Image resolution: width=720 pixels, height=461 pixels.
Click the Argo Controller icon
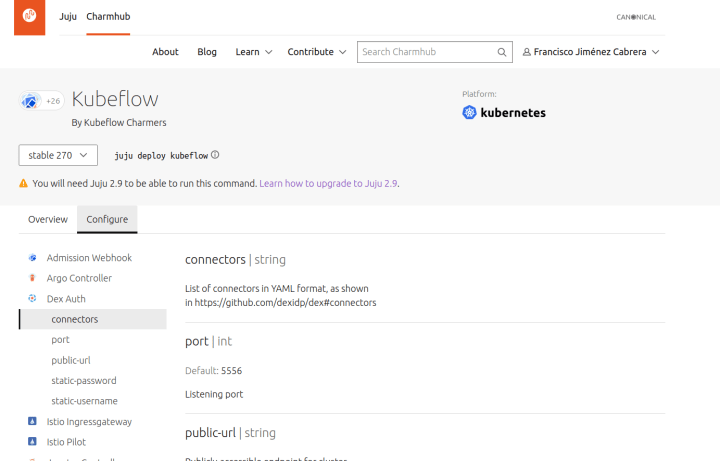pos(32,278)
